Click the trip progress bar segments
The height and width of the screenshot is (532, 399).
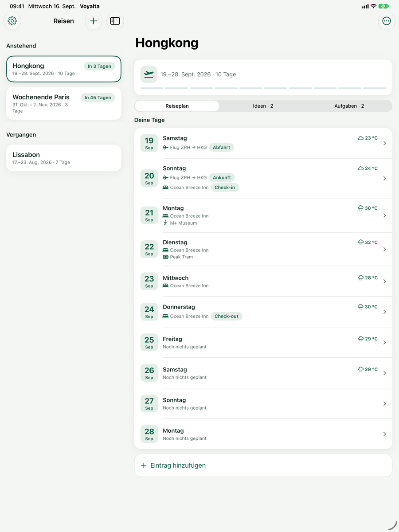tap(263, 88)
